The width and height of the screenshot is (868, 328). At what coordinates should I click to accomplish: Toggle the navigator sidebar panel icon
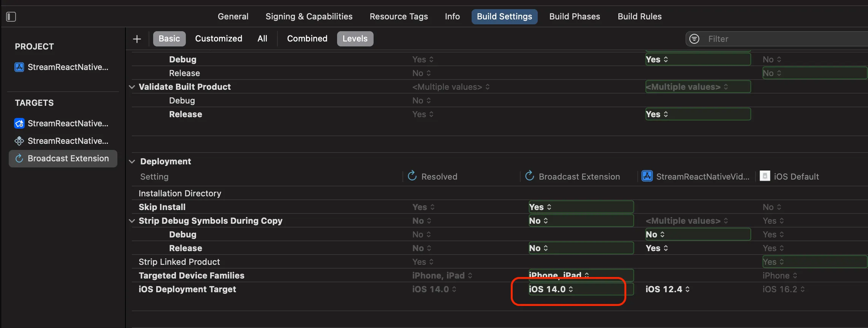[11, 17]
